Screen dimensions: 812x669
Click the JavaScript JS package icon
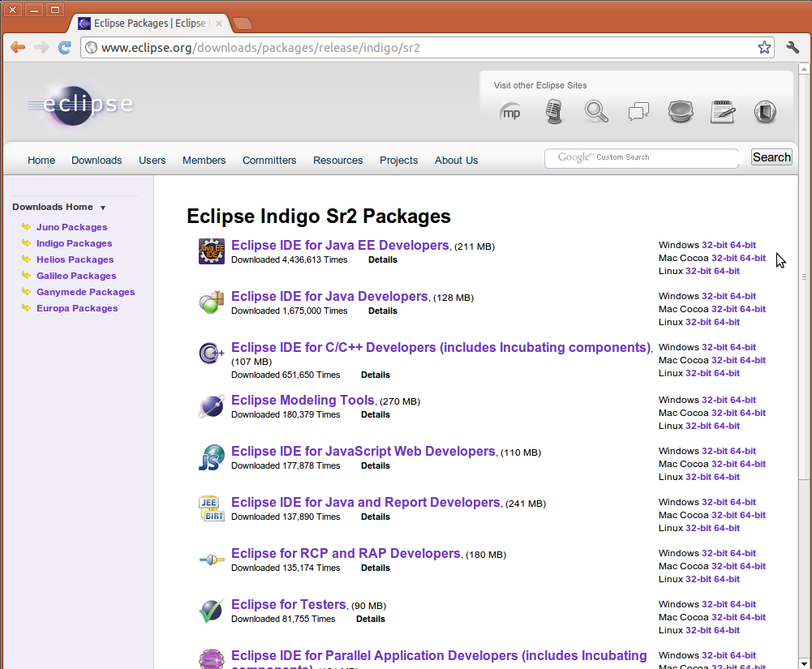211,457
